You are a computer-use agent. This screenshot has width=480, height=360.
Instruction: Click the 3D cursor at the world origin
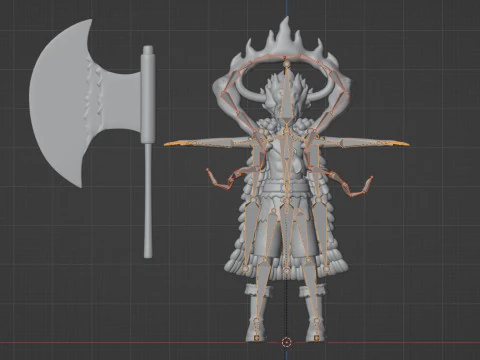pos(287,342)
